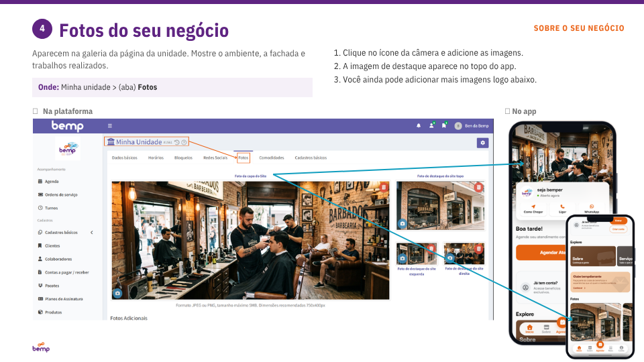This screenshot has height=362, width=644.
Task: Tick the Na plataforma checkbox
Action: point(36,111)
